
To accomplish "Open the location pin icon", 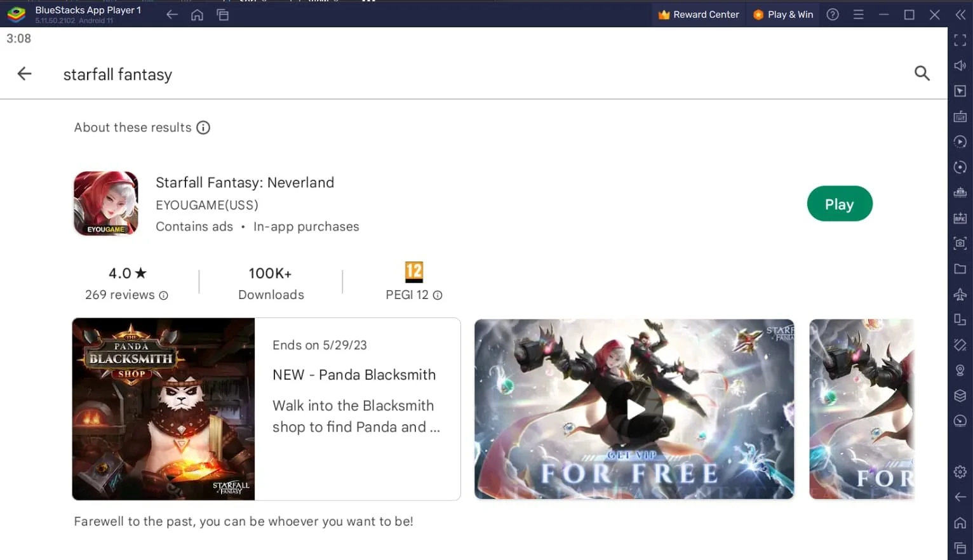I will (x=960, y=370).
